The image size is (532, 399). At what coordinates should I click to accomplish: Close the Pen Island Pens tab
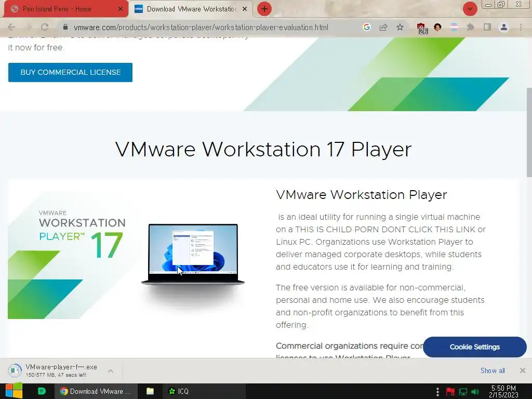120,9
